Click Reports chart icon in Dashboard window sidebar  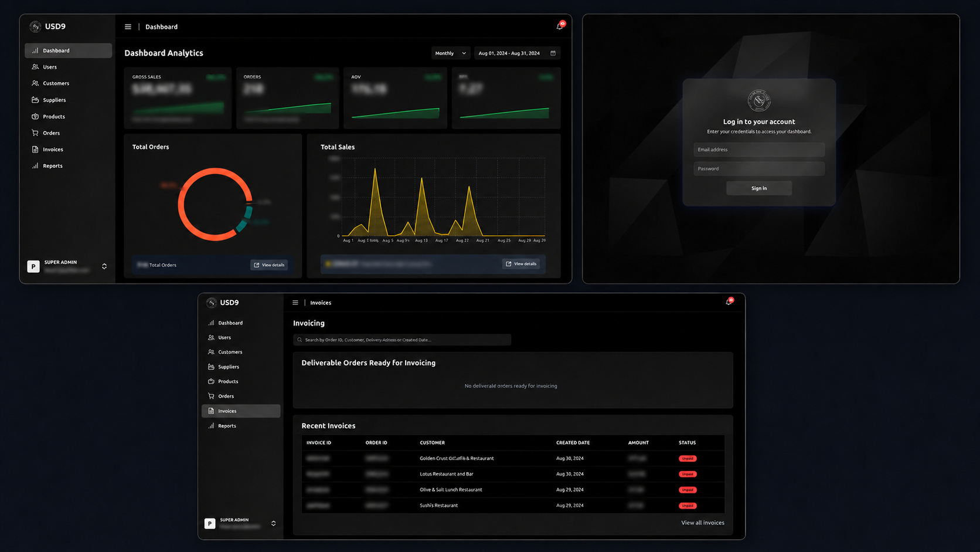coord(35,166)
